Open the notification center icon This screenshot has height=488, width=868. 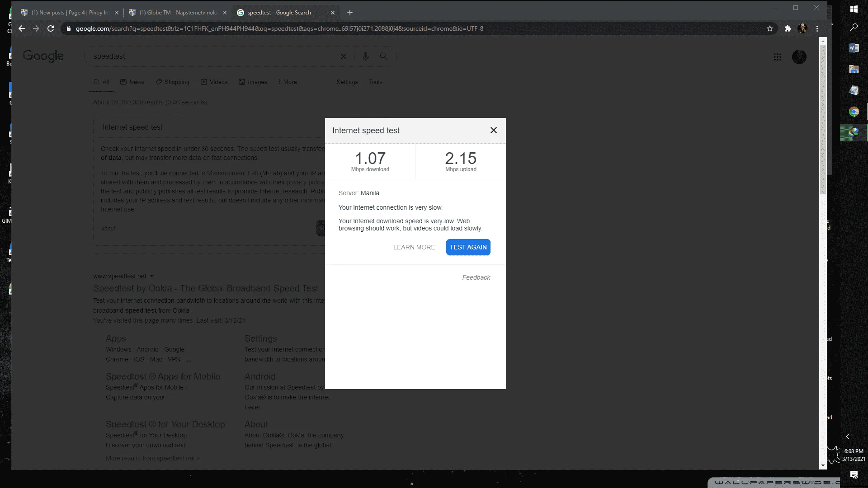[x=854, y=475]
